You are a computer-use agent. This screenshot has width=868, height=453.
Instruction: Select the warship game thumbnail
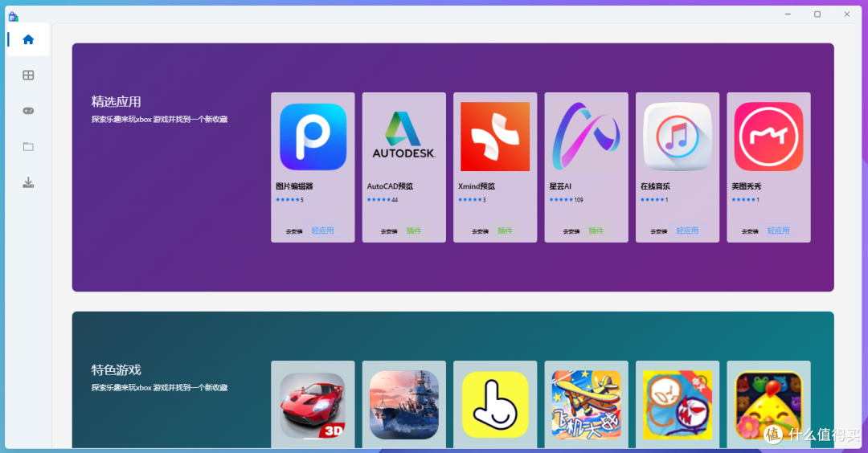coord(403,405)
